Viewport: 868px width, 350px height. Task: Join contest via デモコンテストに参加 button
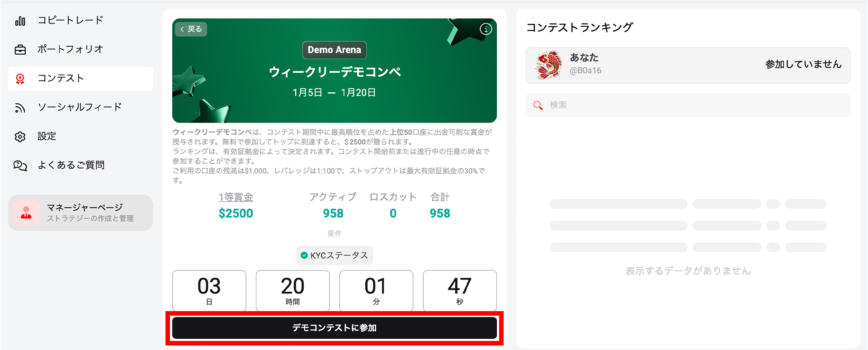tap(335, 328)
